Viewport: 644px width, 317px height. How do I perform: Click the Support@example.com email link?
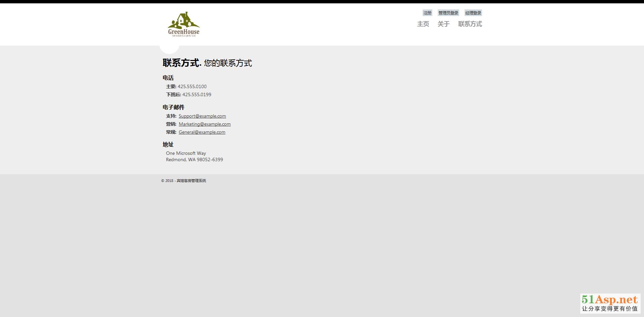[202, 116]
